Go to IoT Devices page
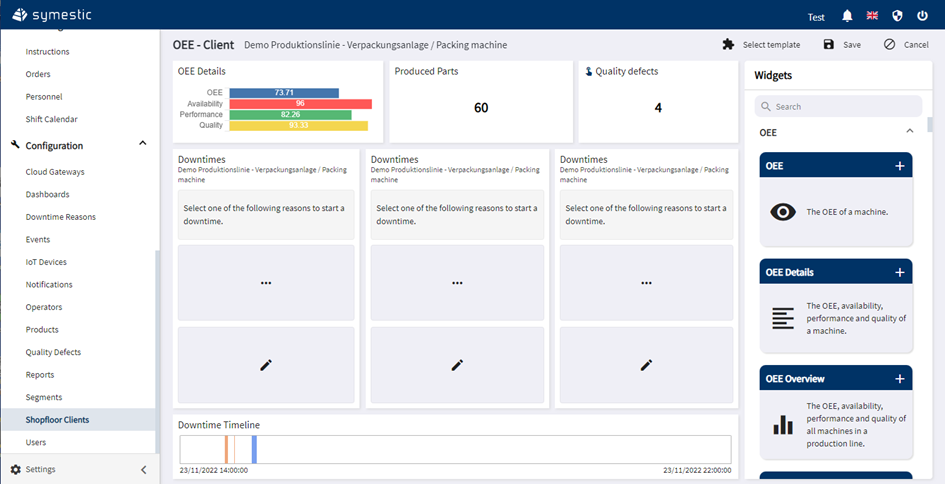The height and width of the screenshot is (484, 945). [46, 262]
